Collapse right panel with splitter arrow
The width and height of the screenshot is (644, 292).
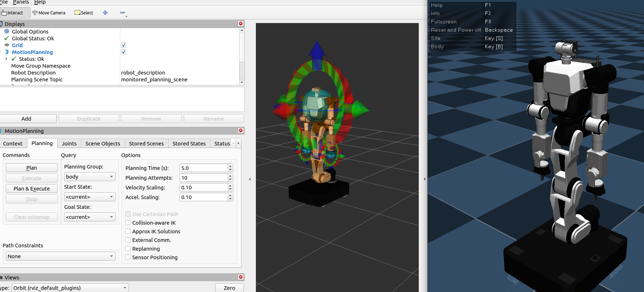click(x=425, y=179)
